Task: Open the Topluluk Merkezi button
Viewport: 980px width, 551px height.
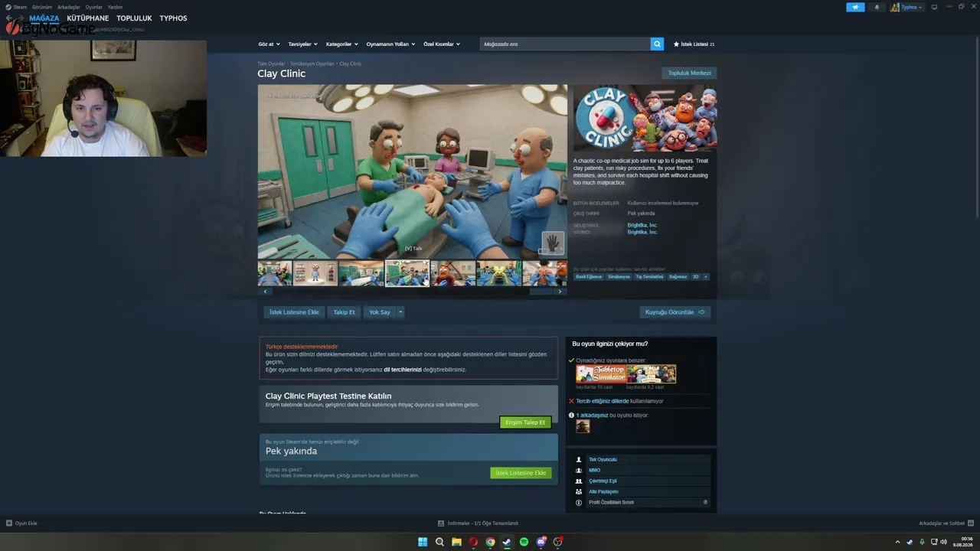Action: [689, 73]
